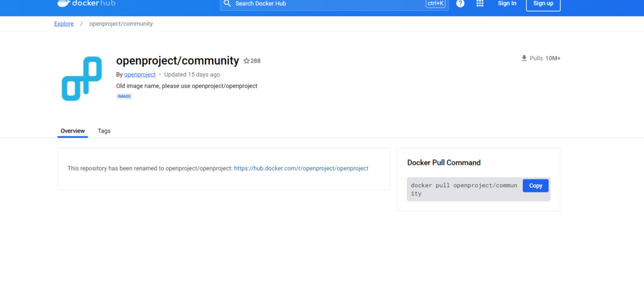Switch to the Overview tab
This screenshot has width=644, height=287.
click(73, 131)
